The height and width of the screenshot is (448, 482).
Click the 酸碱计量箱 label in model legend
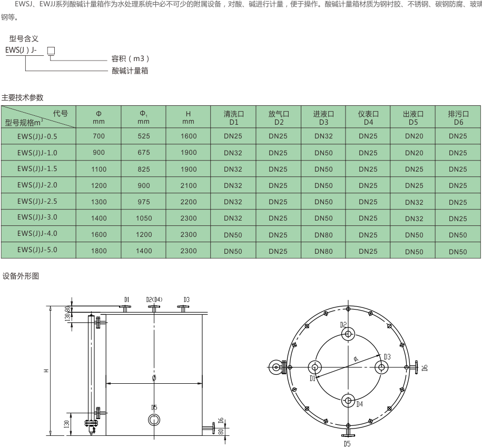(x=130, y=71)
